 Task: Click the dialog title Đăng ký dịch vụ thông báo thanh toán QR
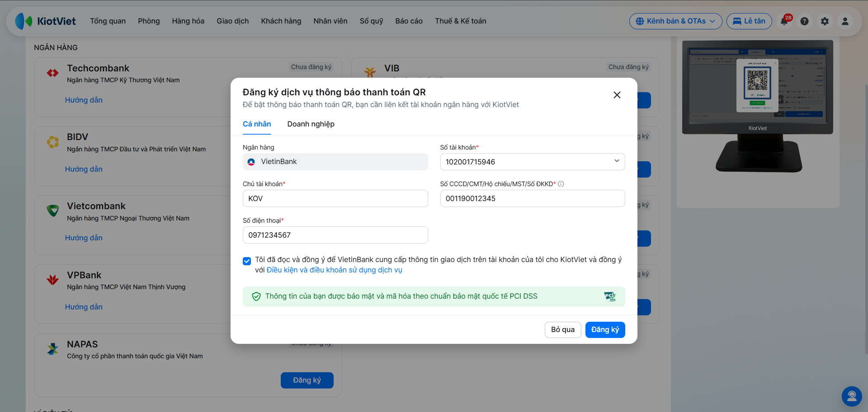334,92
